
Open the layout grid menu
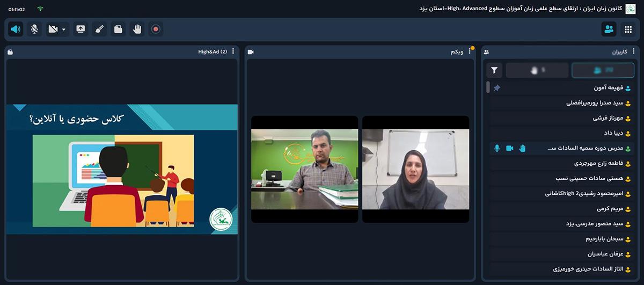coord(628,29)
